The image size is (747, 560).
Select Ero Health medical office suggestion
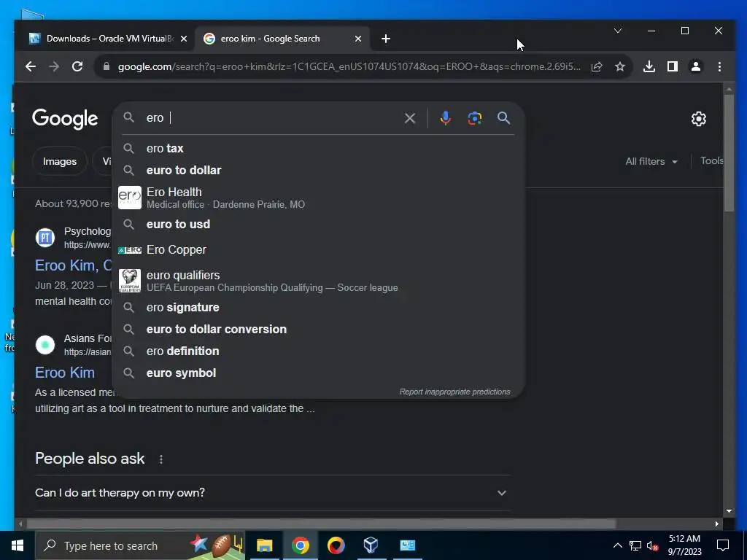click(x=318, y=198)
